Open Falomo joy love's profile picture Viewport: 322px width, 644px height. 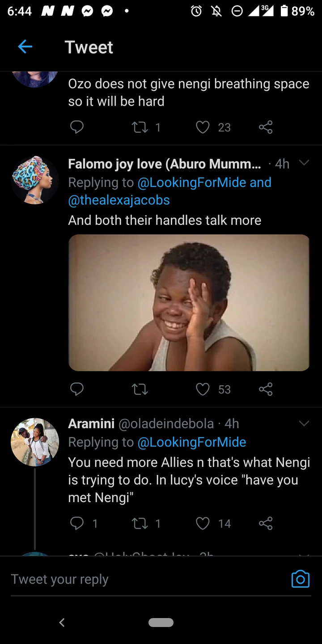[35, 180]
